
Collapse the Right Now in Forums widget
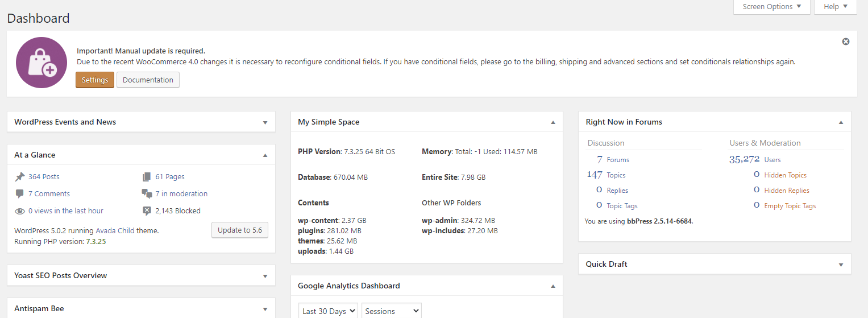click(x=841, y=122)
